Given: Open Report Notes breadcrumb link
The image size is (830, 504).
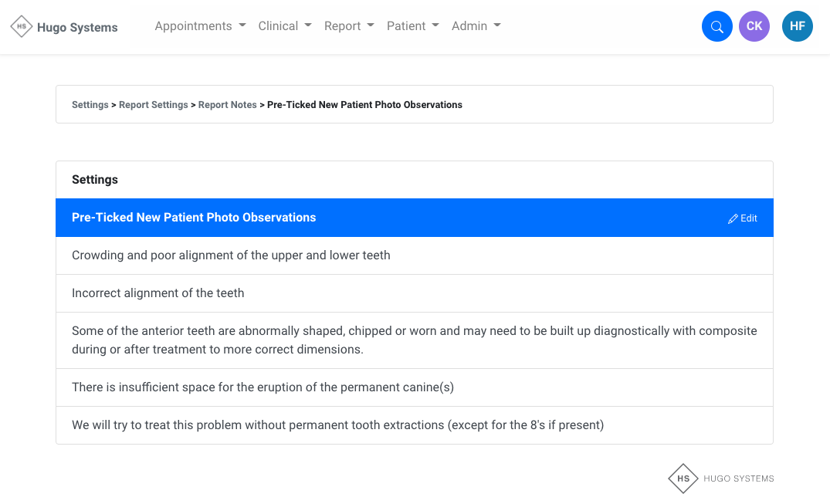Looking at the screenshot, I should pos(227,105).
